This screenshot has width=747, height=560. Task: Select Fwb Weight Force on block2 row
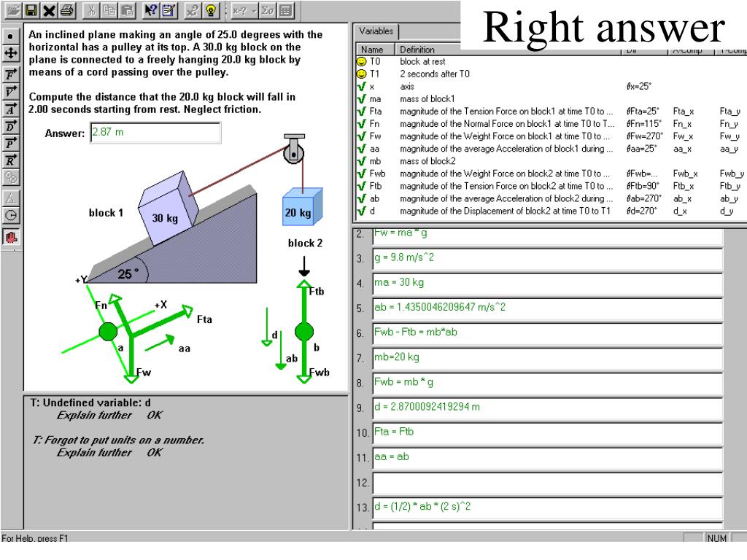coord(550,174)
